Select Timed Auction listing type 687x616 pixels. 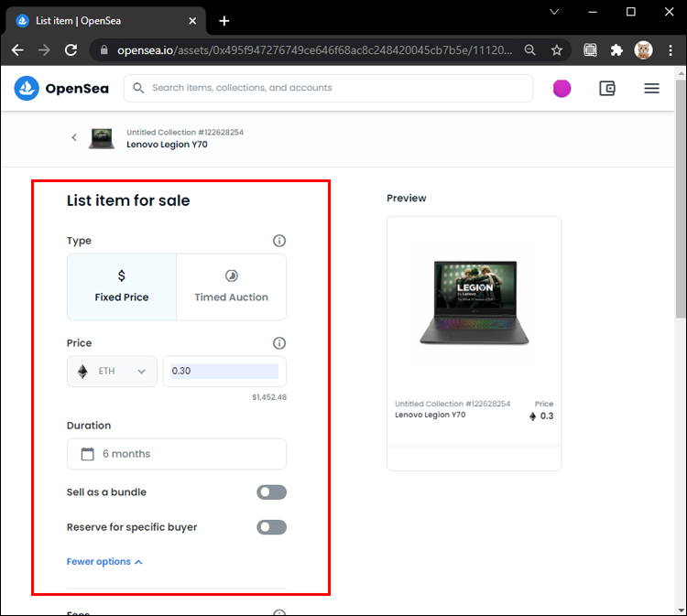(x=232, y=287)
